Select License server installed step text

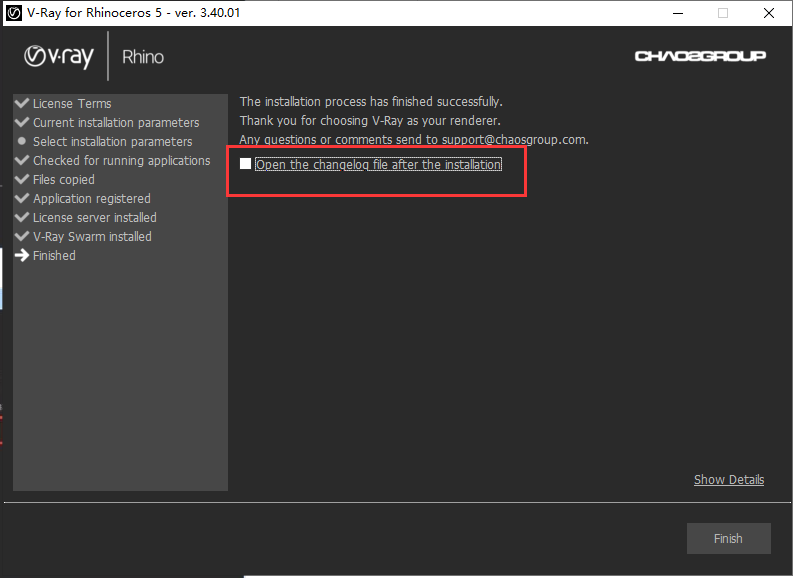coord(95,218)
